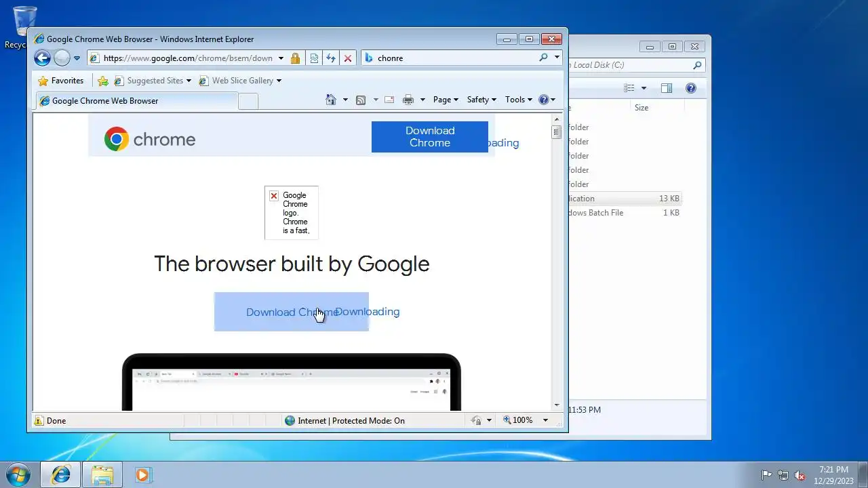Screen dimensions: 868x488
Task: Expand the address bar autocomplete dropdown arrow
Action: pos(281,58)
